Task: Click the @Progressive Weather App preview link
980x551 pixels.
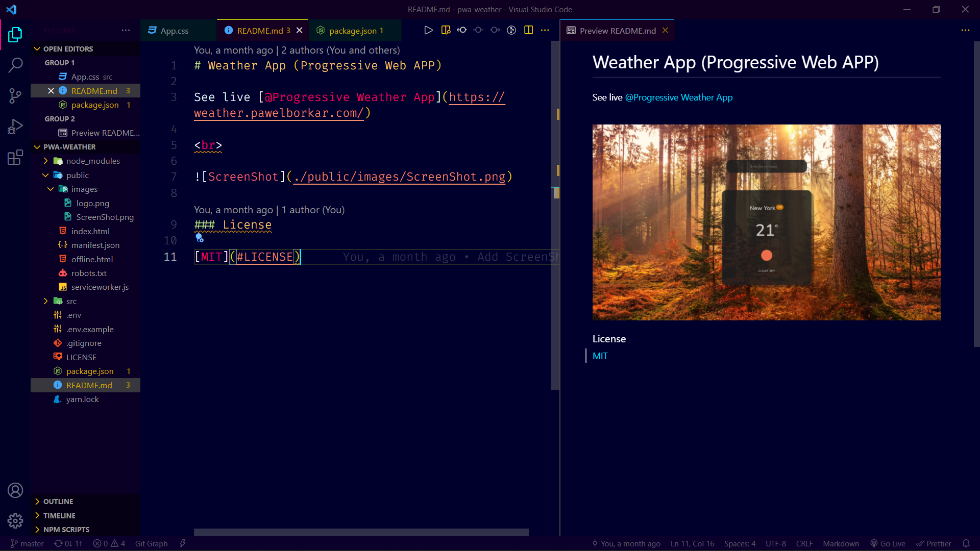Action: [x=678, y=97]
